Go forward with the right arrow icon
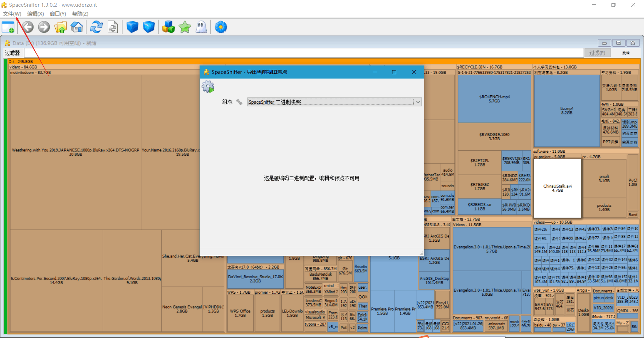 pyautogui.click(x=44, y=27)
